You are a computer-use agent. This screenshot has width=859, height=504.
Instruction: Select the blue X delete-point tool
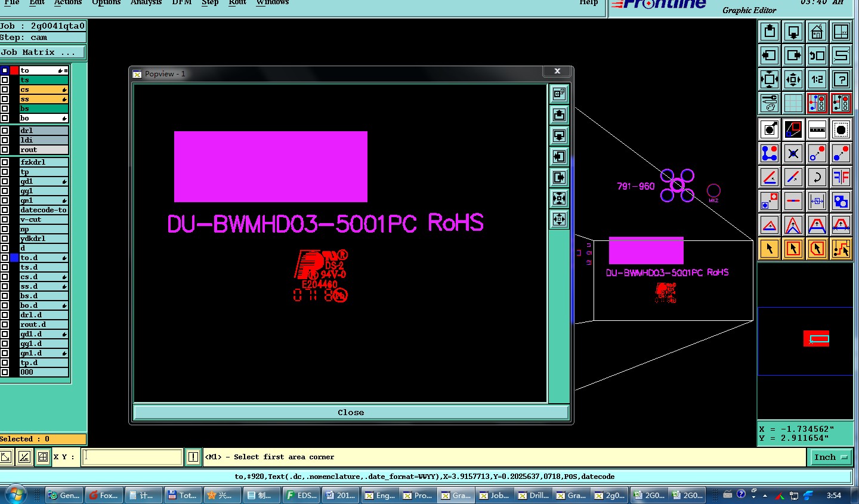point(793,153)
